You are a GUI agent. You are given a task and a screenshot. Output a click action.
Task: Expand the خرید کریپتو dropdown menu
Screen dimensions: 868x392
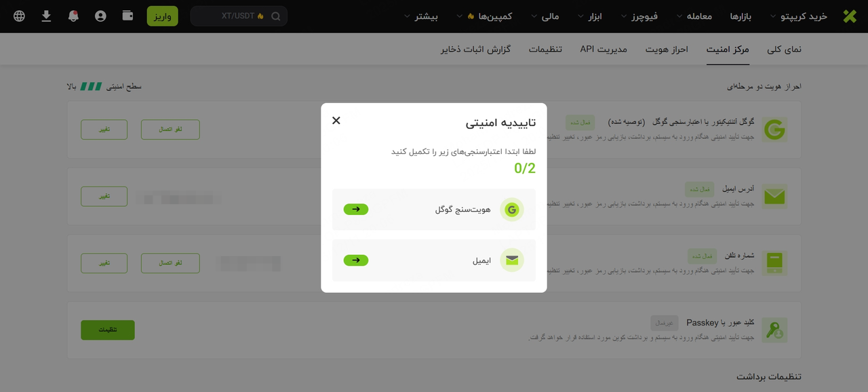[798, 16]
